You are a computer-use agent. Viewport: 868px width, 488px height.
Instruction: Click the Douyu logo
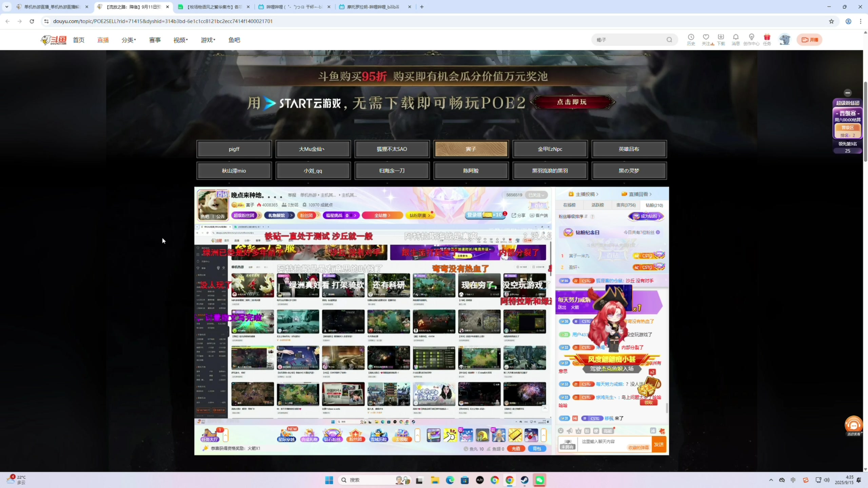(x=54, y=40)
